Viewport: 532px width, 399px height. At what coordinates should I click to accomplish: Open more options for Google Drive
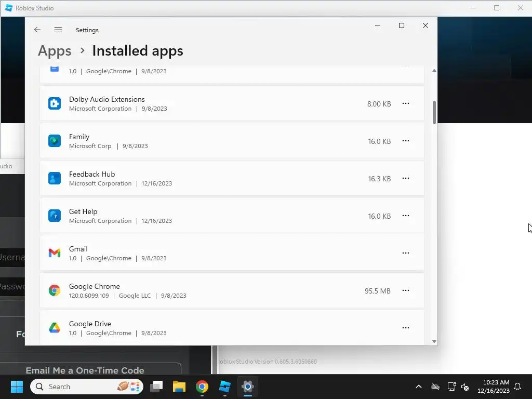point(405,328)
